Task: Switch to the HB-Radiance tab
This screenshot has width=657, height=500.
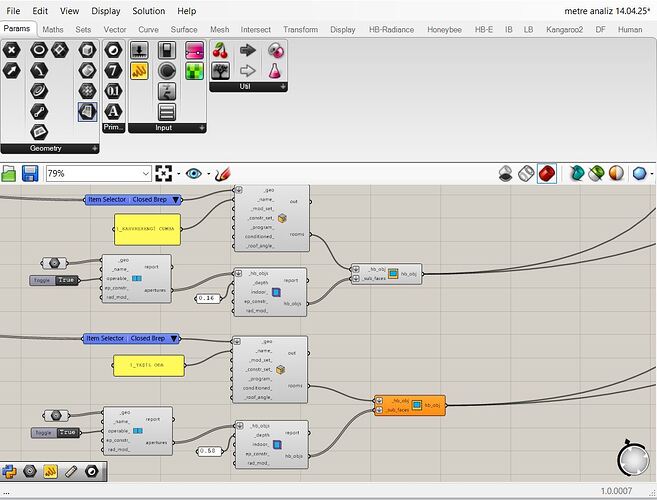Action: (391, 29)
